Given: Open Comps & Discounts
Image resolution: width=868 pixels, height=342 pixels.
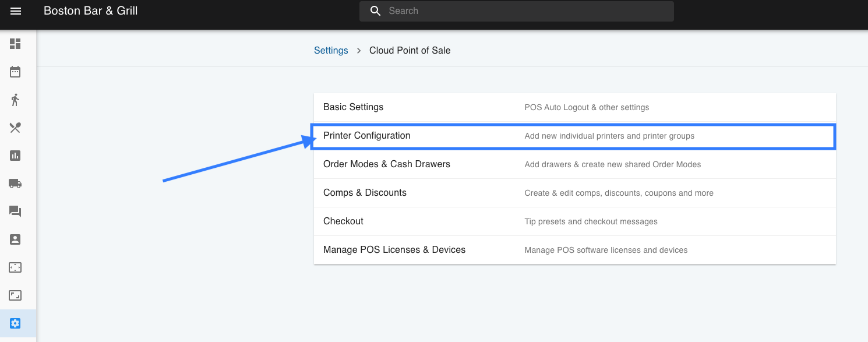Looking at the screenshot, I should click(365, 193).
